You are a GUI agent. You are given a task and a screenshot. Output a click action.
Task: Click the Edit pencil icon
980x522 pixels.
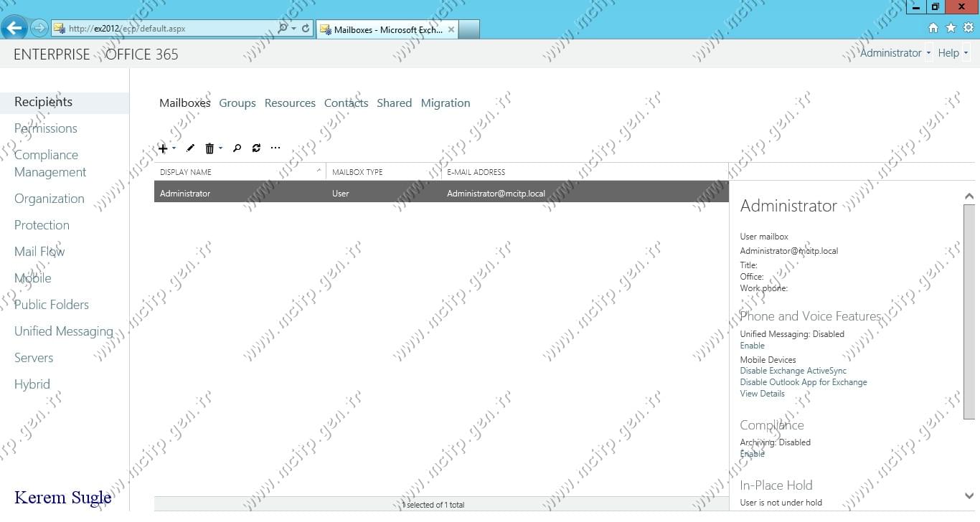(x=190, y=148)
